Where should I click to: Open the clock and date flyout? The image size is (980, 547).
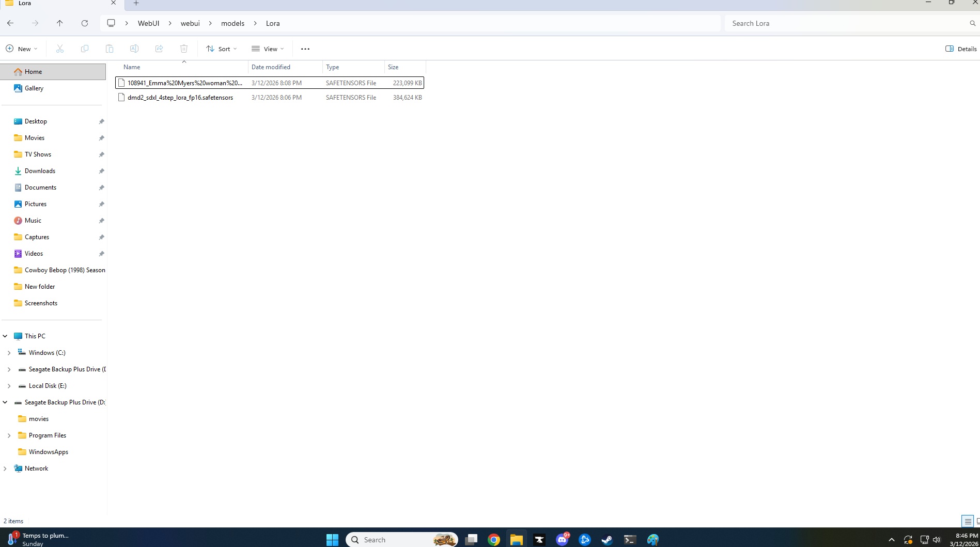click(x=965, y=540)
